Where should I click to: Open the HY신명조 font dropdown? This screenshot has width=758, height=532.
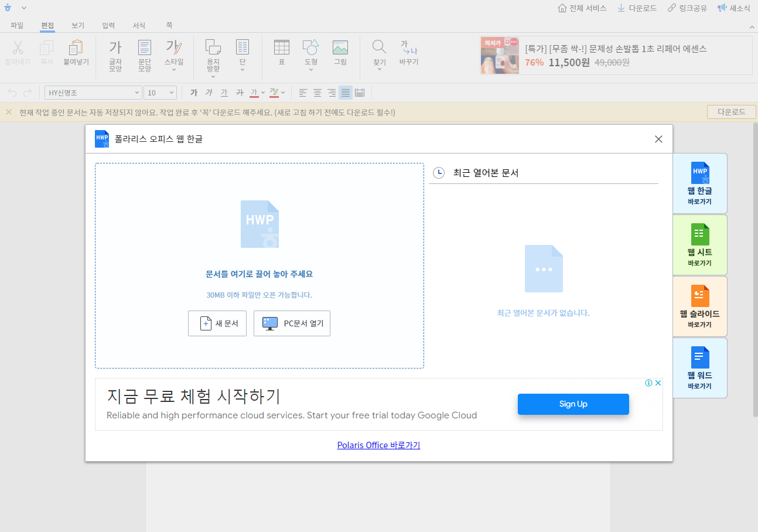(93, 93)
